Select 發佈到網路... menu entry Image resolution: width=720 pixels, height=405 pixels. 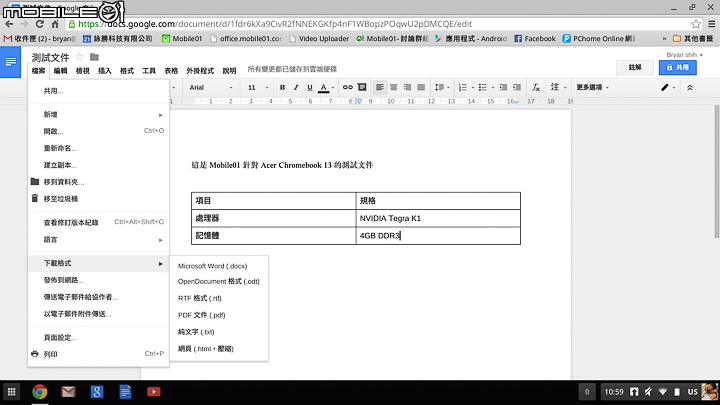(x=98, y=280)
